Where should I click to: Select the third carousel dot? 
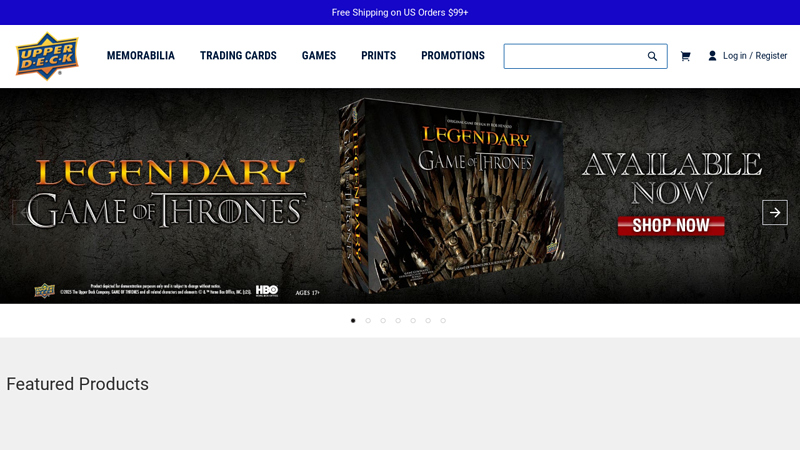click(383, 321)
